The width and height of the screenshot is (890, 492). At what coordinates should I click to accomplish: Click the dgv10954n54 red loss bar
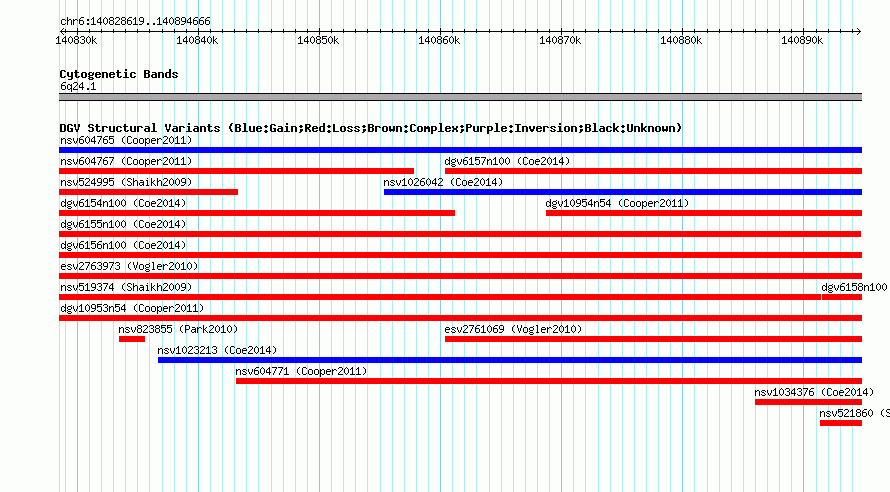point(704,213)
